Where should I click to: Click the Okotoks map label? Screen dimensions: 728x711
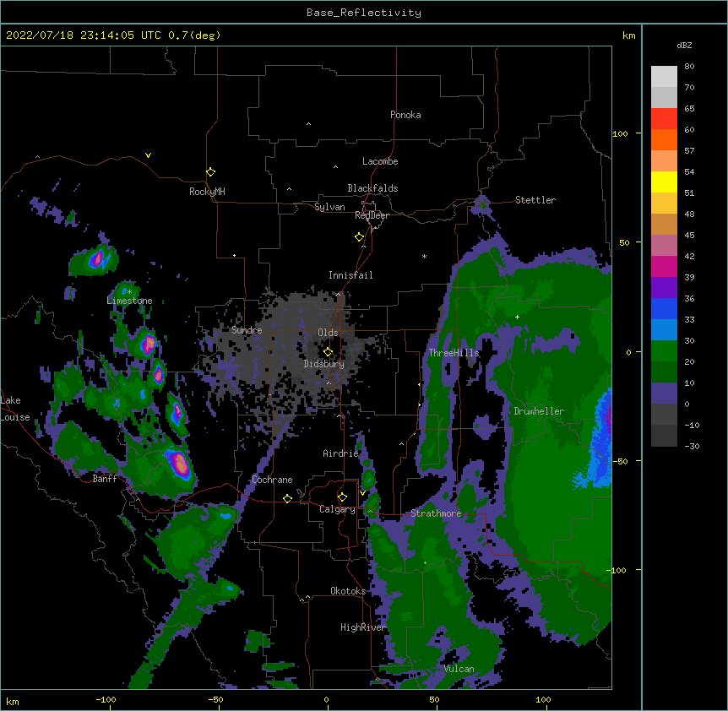point(348,591)
